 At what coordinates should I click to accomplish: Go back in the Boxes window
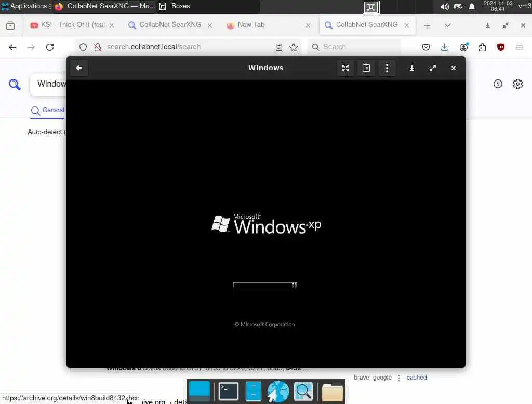coord(79,68)
